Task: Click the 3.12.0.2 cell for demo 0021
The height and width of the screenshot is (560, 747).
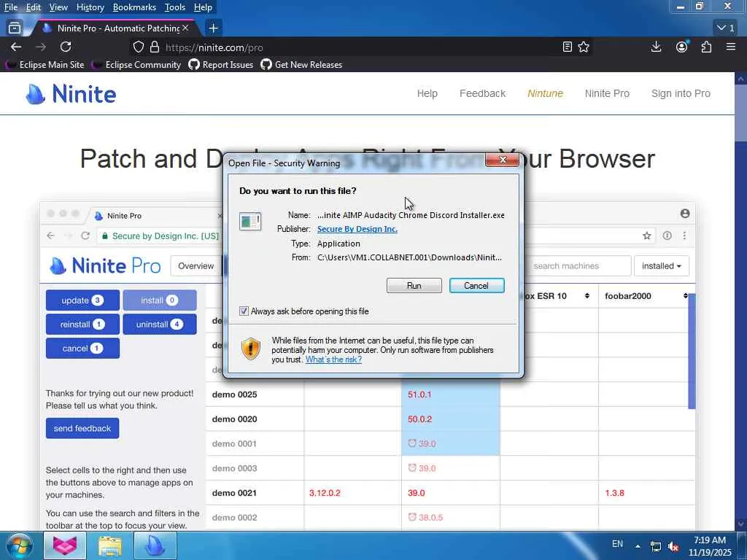Action: click(x=325, y=493)
